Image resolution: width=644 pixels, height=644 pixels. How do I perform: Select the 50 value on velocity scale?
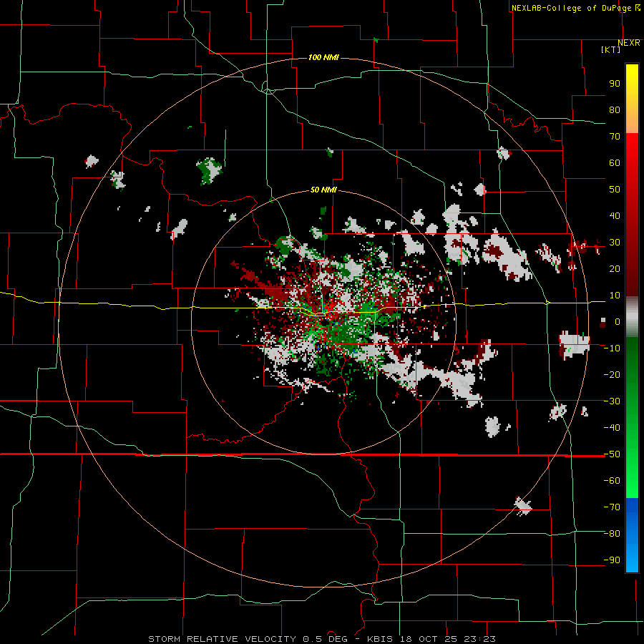pos(615,190)
